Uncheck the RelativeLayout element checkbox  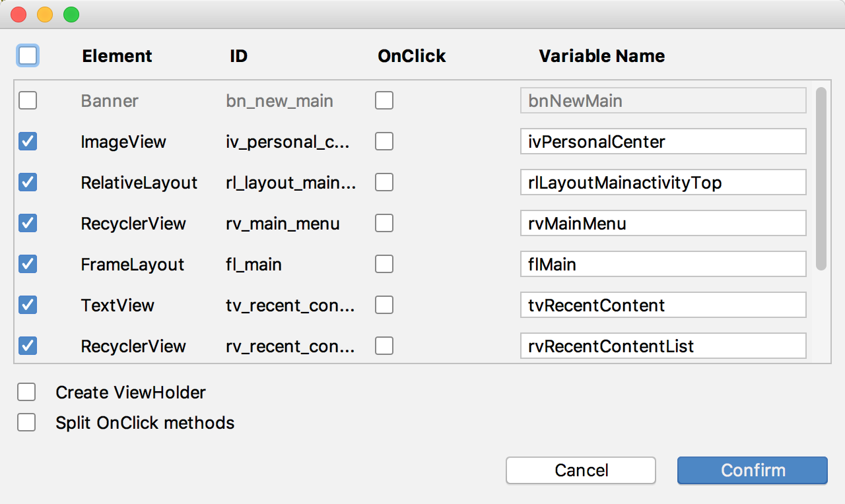click(x=28, y=182)
